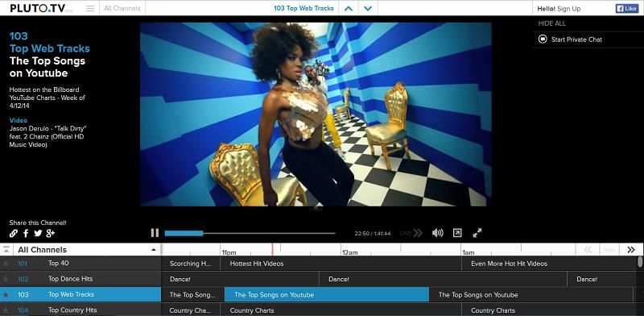Pop out the video player
Viewport: 644px width, 316px height.
(x=457, y=233)
